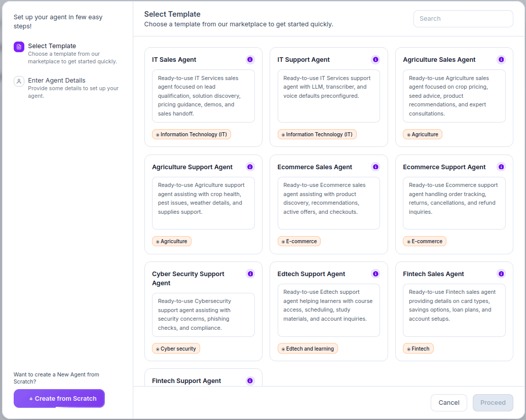The width and height of the screenshot is (526, 420).
Task: Click Fintech sales agent description text
Action: pos(452,306)
